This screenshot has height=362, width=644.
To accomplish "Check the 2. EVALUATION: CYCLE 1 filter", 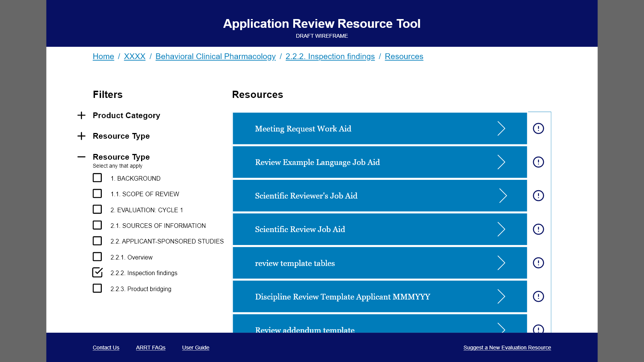I will [x=97, y=209].
